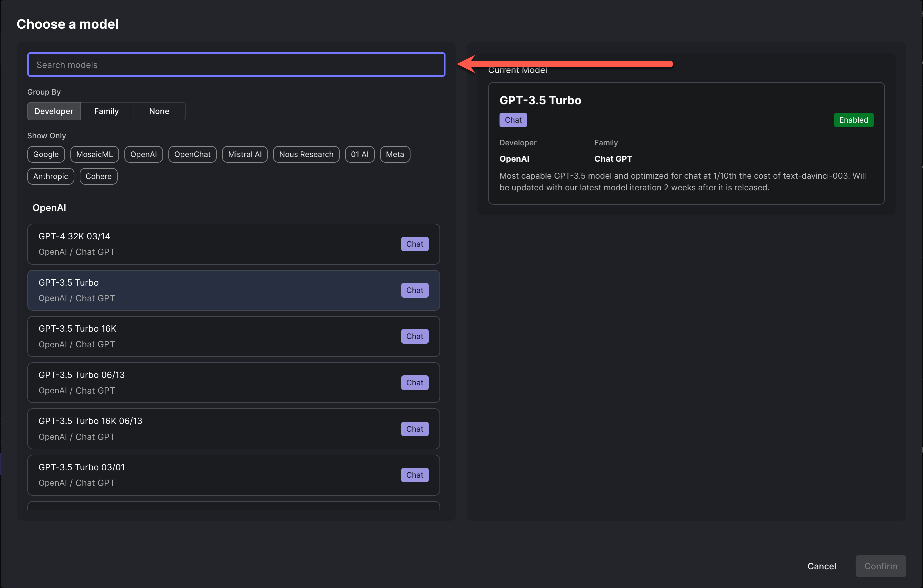Show only Mistral AI models

click(x=245, y=154)
